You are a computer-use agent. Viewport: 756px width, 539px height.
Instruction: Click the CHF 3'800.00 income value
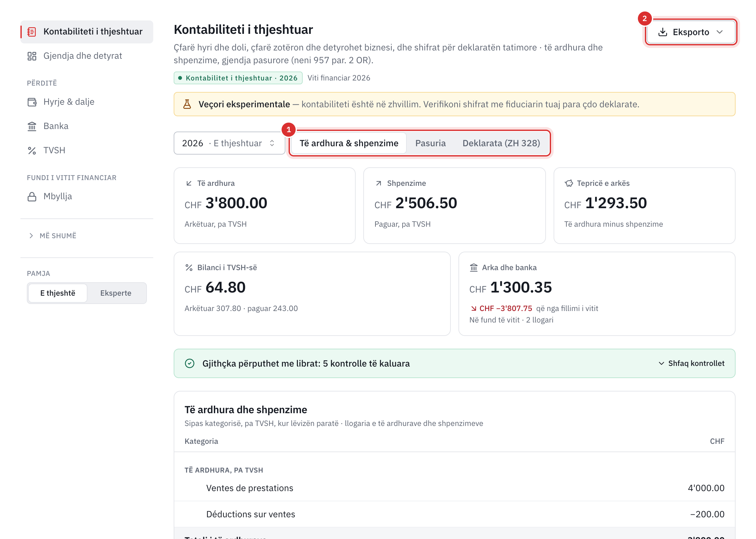tap(226, 203)
